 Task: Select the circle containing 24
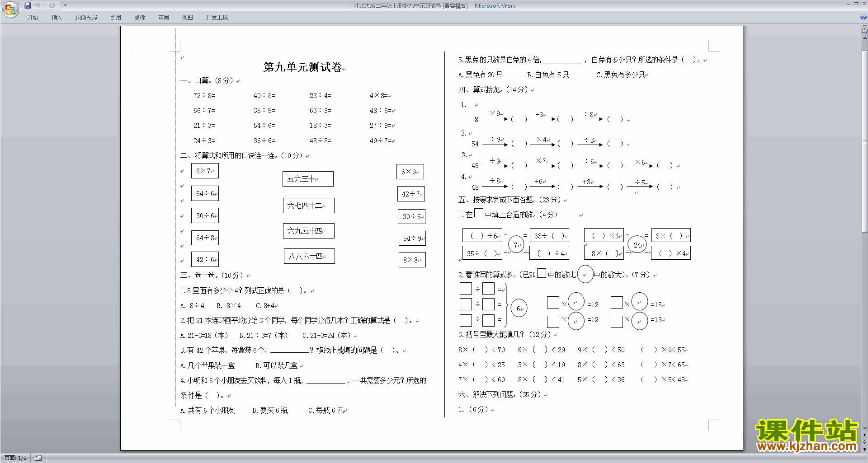pos(637,244)
